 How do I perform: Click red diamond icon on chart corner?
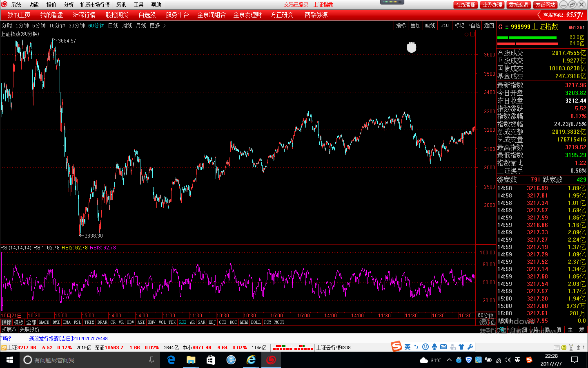pyautogui.click(x=466, y=34)
